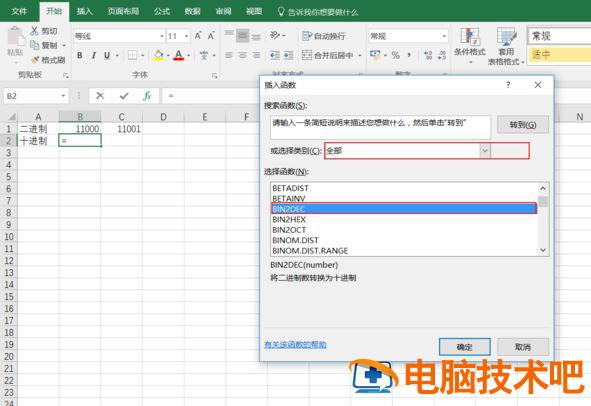Viewport: 591px width, 406px height.
Task: Open the font name dropdown
Action: pos(162,36)
